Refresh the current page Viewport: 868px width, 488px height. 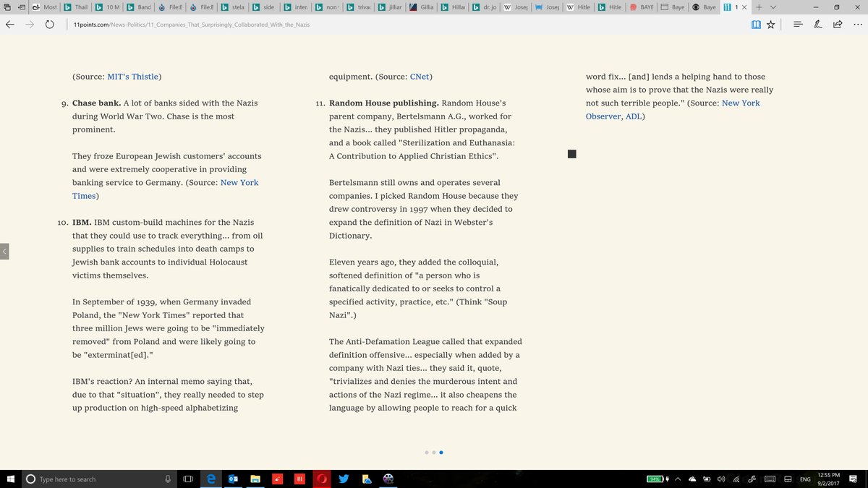coord(49,24)
